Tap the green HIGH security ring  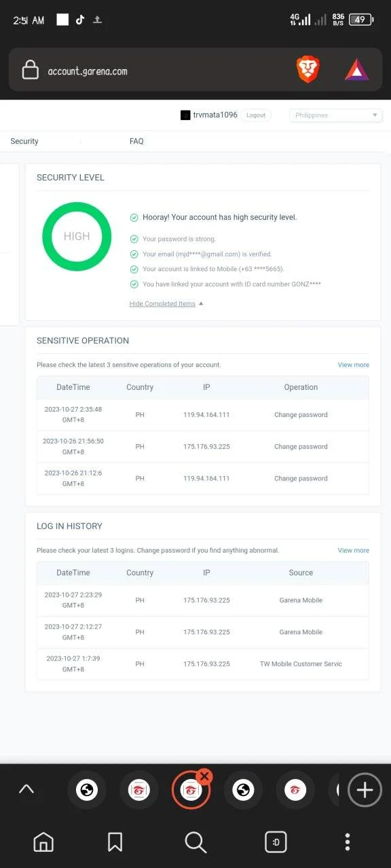[x=77, y=236]
